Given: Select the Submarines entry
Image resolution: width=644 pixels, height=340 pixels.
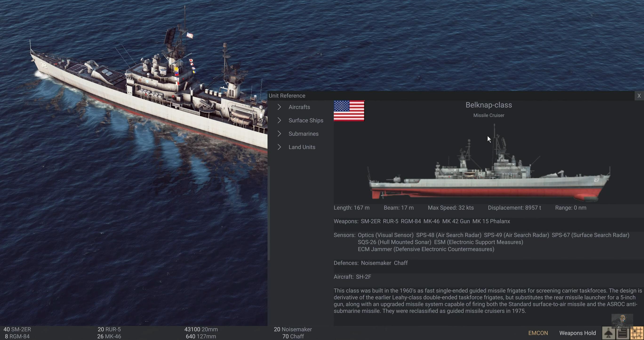Looking at the screenshot, I should 303,134.
